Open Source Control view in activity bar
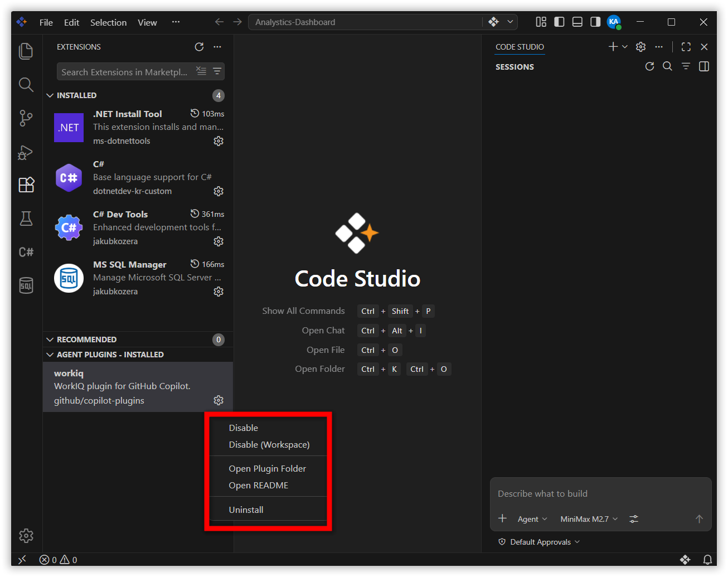The width and height of the screenshot is (728, 577). (x=26, y=118)
